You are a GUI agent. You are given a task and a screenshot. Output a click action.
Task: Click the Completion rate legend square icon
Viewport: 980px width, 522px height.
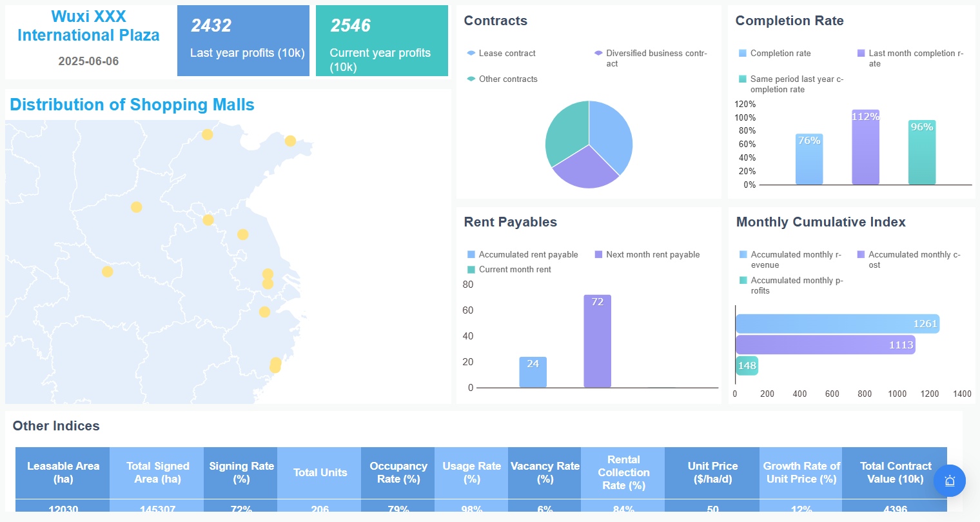tap(743, 53)
